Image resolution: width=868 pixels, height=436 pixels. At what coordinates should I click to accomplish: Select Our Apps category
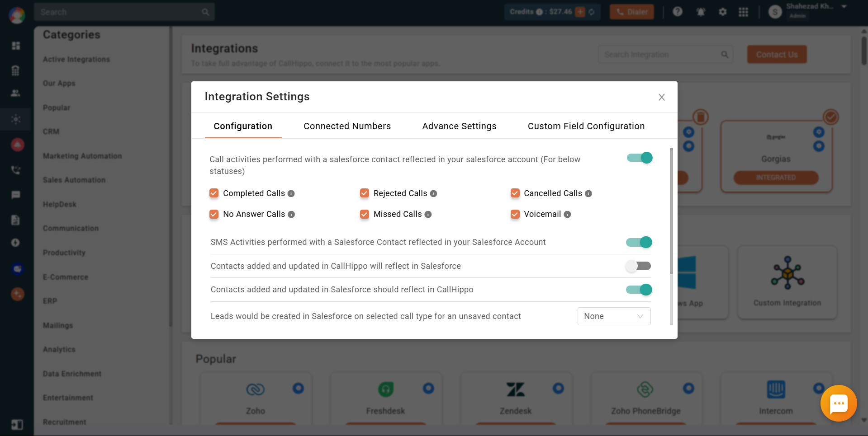click(x=59, y=83)
